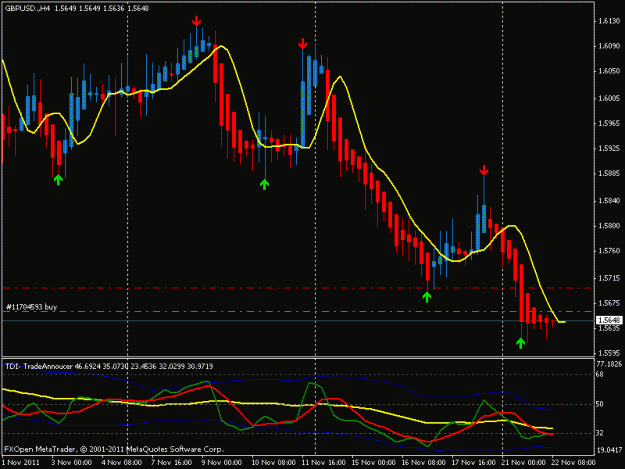Select the green buy arrow under 16 Nov low
The height and width of the screenshot is (469, 625).
[427, 297]
